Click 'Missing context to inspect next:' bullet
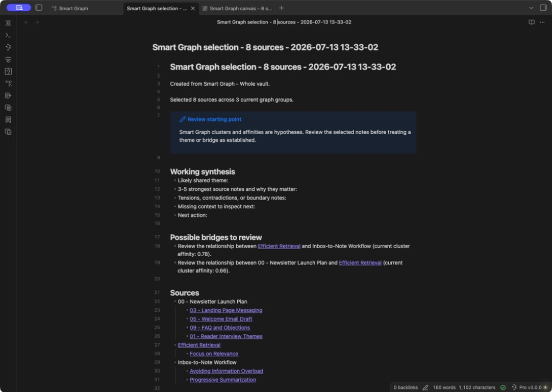 tap(216, 206)
